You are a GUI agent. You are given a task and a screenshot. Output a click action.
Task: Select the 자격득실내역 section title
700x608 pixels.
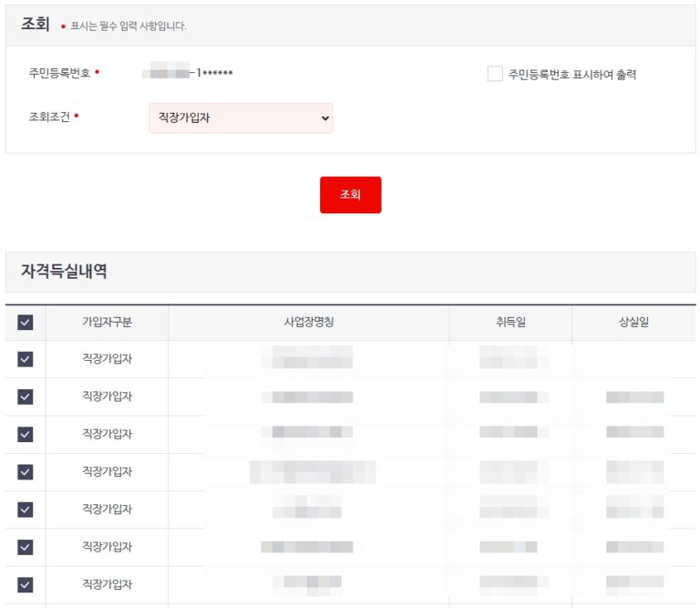coord(64,272)
